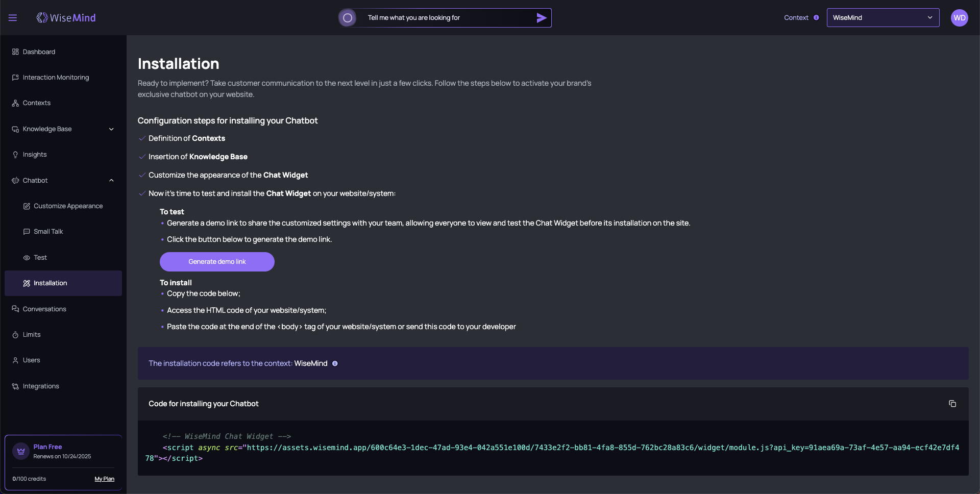Click the circular assistant icon in search

click(348, 18)
